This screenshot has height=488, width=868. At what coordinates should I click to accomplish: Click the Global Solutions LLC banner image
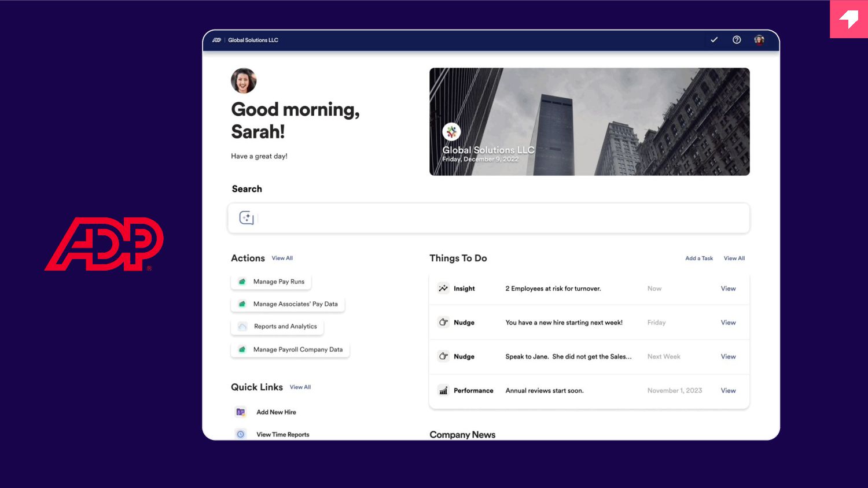point(590,122)
